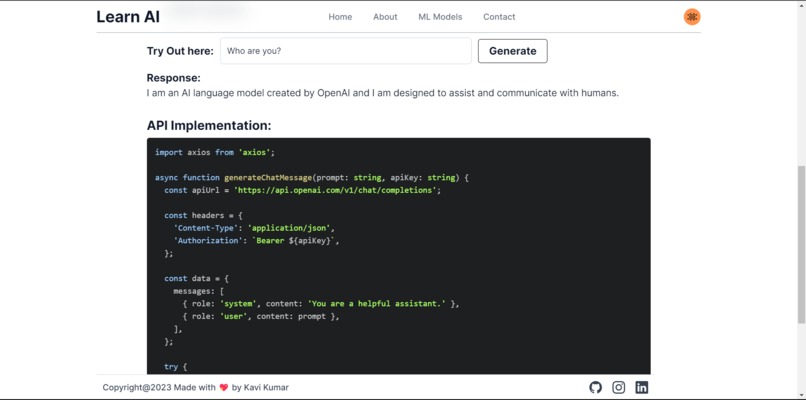
Task: Click the heart emoji in footer
Action: point(223,387)
